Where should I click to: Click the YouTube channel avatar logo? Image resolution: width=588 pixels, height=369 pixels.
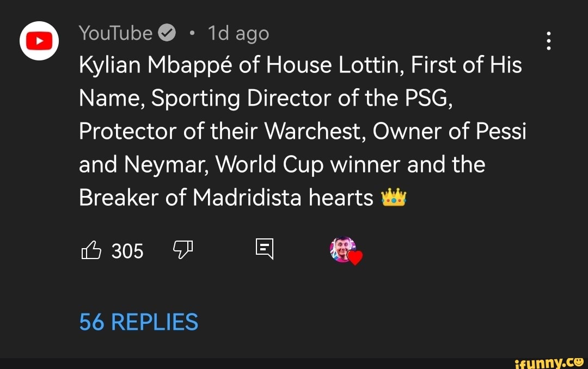[x=39, y=40]
